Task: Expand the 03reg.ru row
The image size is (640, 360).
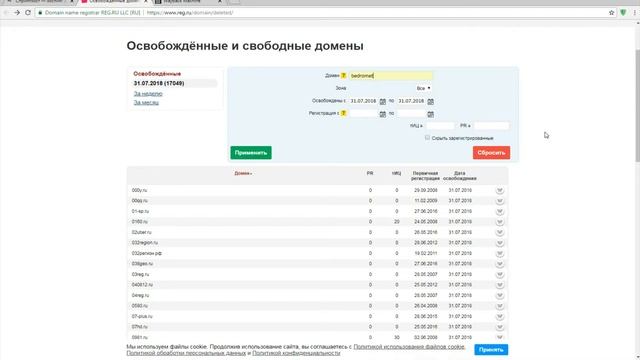Action: [500, 275]
